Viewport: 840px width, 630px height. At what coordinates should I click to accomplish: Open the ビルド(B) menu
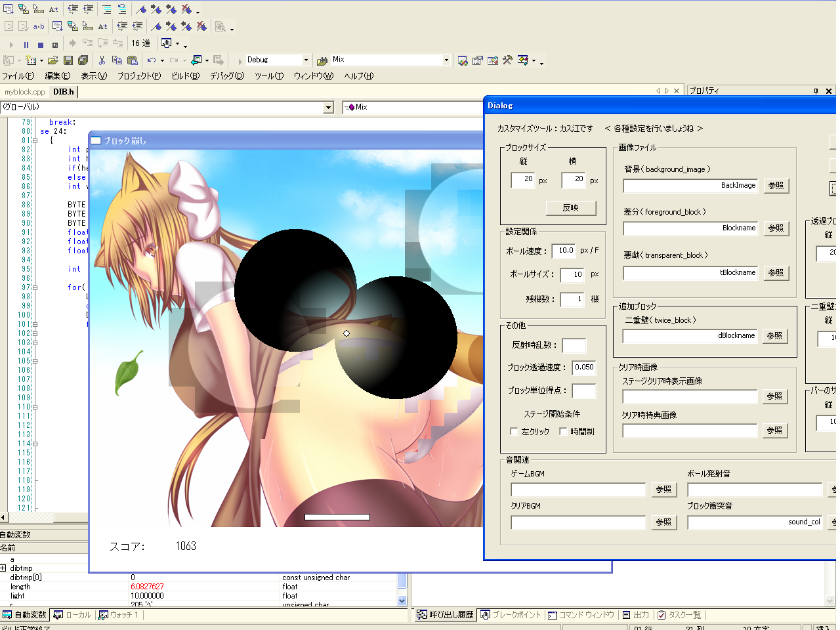[x=185, y=76]
